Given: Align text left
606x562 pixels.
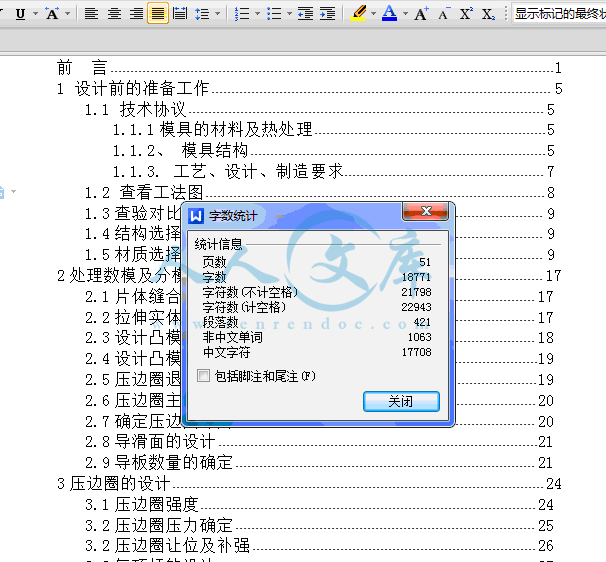Looking at the screenshot, I should pyautogui.click(x=91, y=14).
